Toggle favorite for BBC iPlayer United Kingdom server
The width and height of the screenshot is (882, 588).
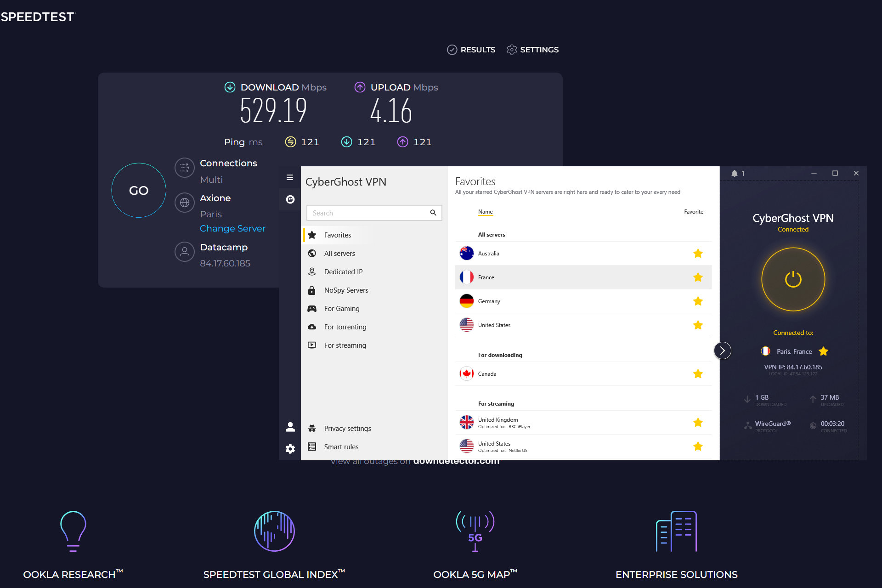point(698,423)
